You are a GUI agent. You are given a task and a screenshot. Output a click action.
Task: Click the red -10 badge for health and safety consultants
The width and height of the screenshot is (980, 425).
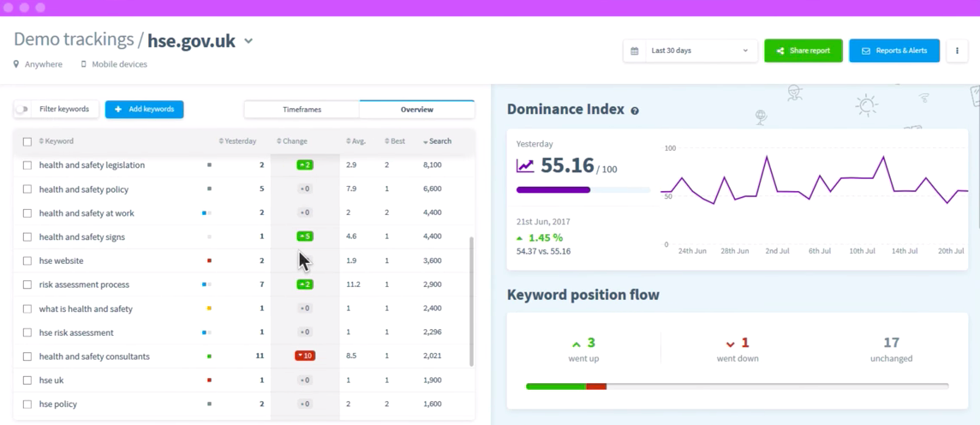click(305, 356)
